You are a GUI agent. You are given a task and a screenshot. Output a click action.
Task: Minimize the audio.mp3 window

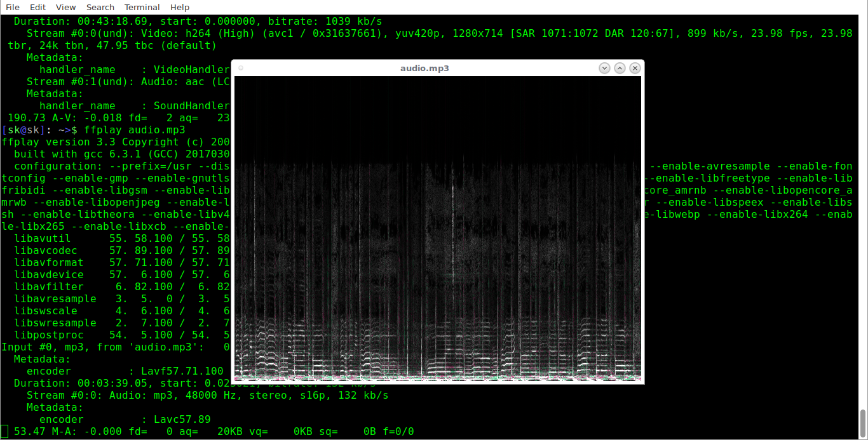tap(604, 68)
